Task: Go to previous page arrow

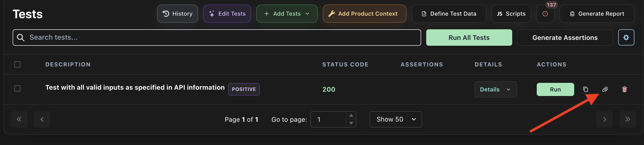Action: (42, 119)
